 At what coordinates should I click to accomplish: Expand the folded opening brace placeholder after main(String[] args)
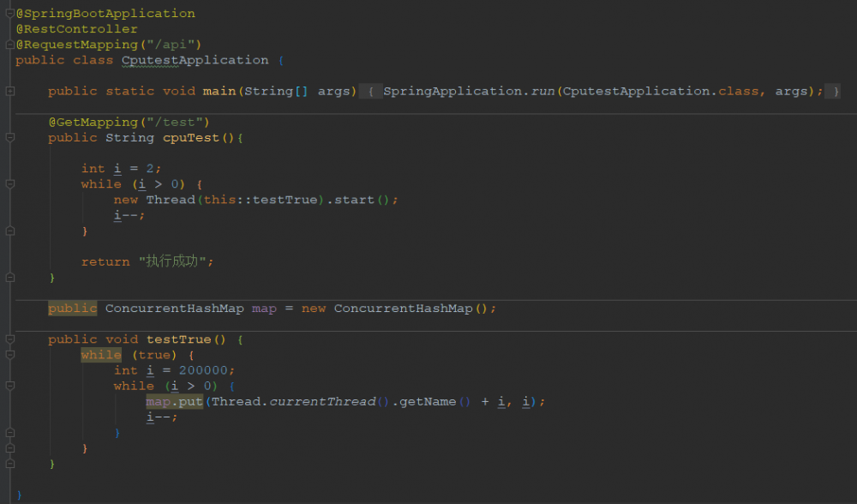coord(370,92)
